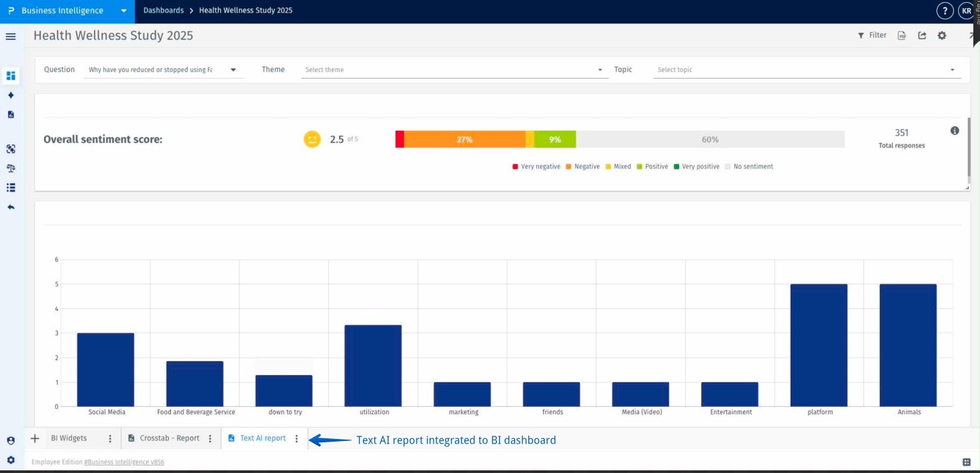Toggle the Very negative legend item

point(536,167)
